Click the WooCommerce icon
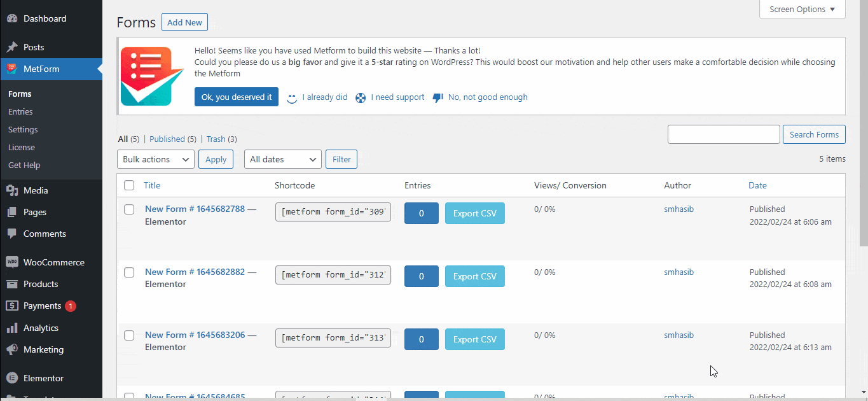This screenshot has width=868, height=401. [11, 262]
